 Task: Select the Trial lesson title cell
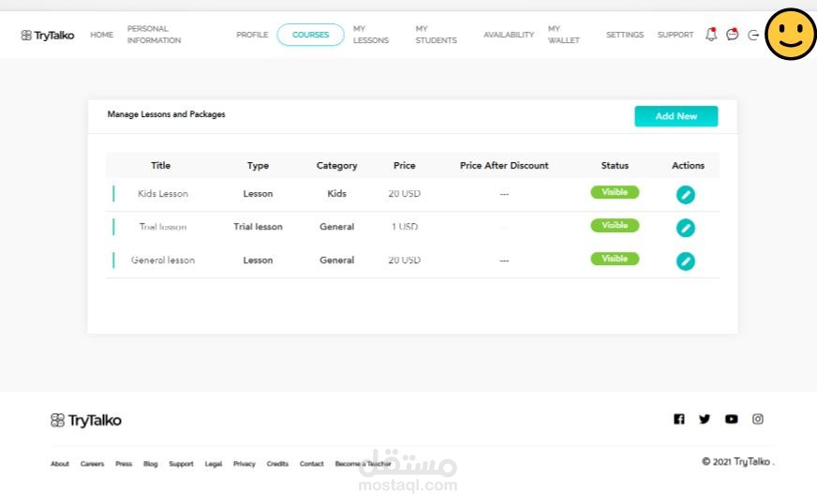pos(163,227)
